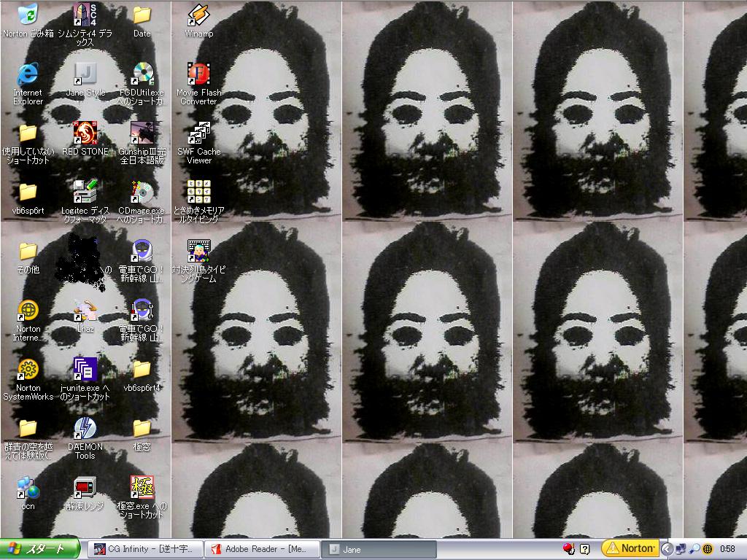Click the red ball tray icon
This screenshot has height=560, width=747.
point(568,549)
